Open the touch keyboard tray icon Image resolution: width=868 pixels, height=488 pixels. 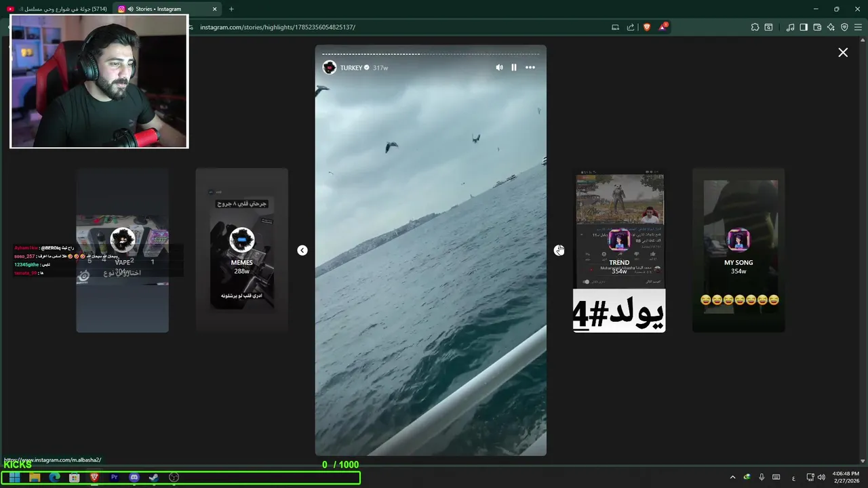(x=776, y=477)
